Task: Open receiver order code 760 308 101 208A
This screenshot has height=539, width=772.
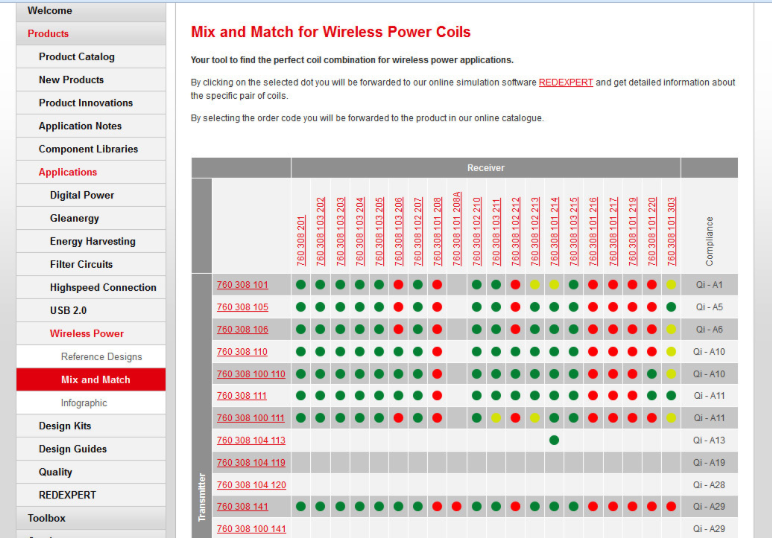Action: pos(457,228)
